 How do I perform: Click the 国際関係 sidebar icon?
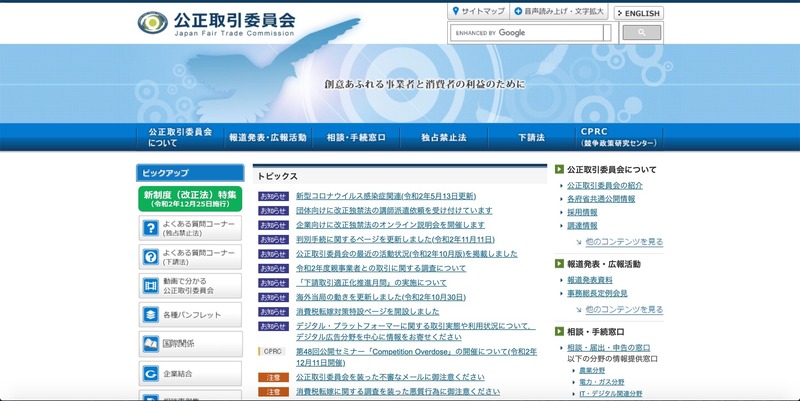coord(151,344)
